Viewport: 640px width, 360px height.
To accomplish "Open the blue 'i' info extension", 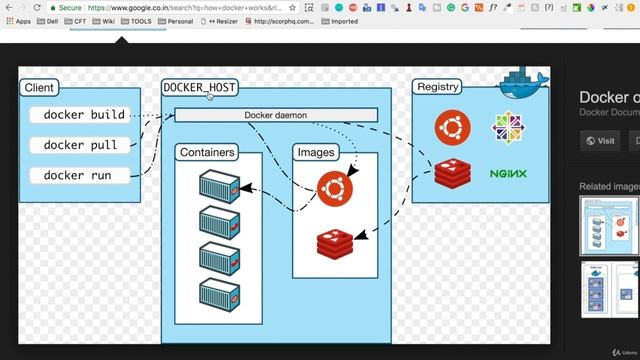I will pos(381,7).
